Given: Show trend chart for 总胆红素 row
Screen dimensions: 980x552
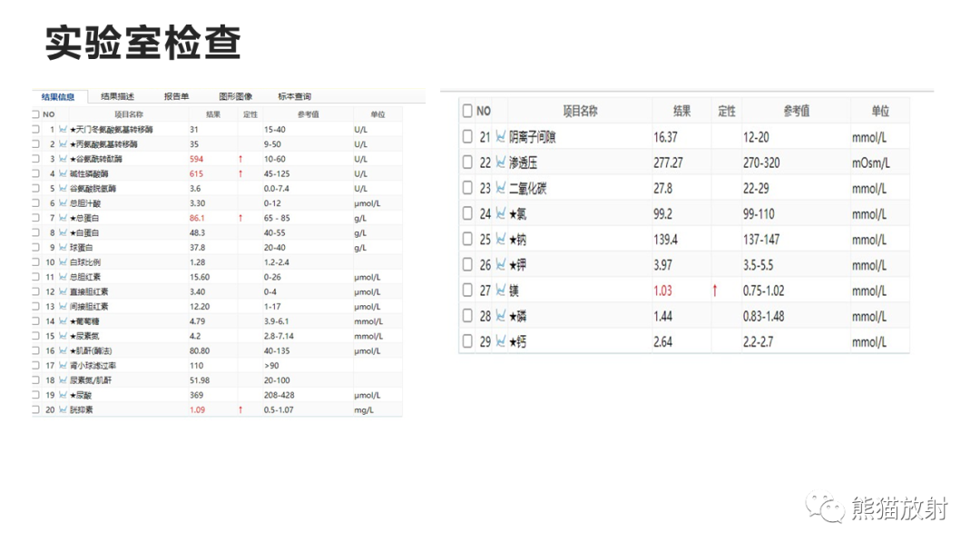Looking at the screenshot, I should click(64, 277).
